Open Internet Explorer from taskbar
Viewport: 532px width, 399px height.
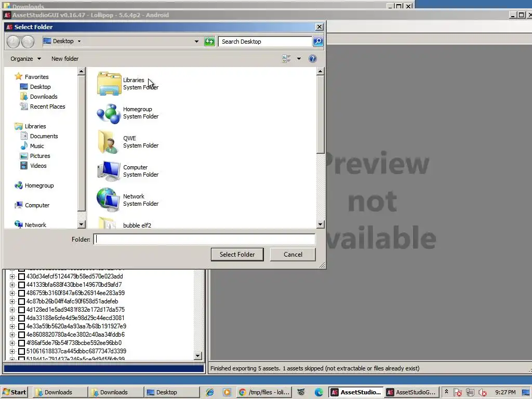click(210, 392)
